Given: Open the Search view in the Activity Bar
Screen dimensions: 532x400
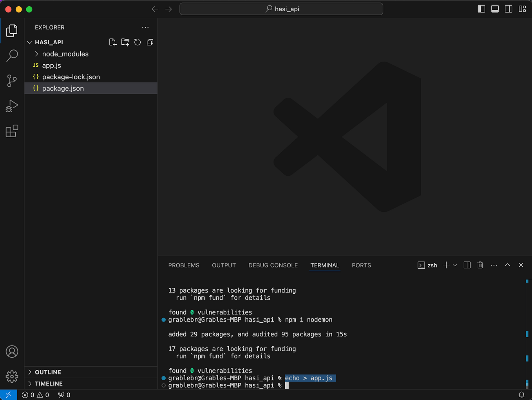Looking at the screenshot, I should point(12,56).
